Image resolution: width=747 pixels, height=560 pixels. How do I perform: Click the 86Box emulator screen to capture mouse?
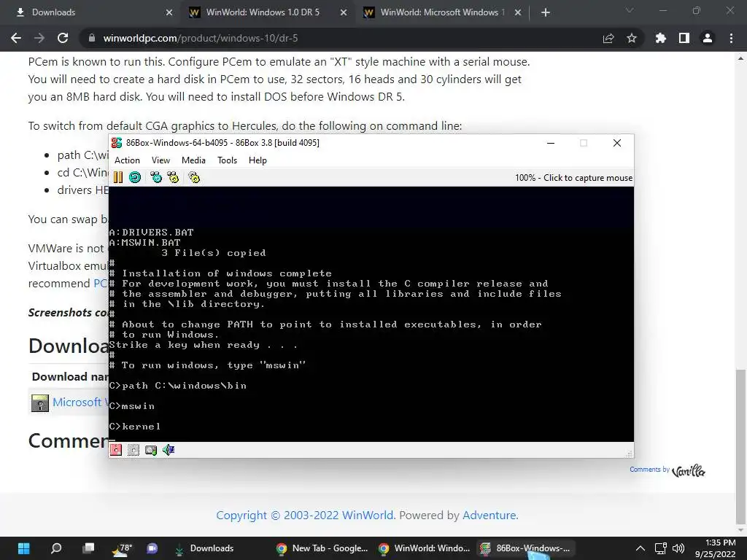pos(371,314)
